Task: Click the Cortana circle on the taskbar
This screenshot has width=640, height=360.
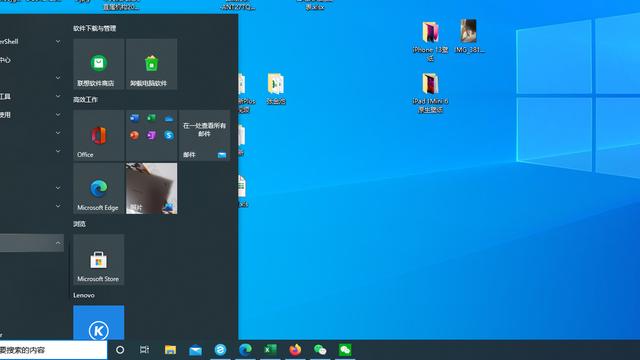Action: coord(120,350)
